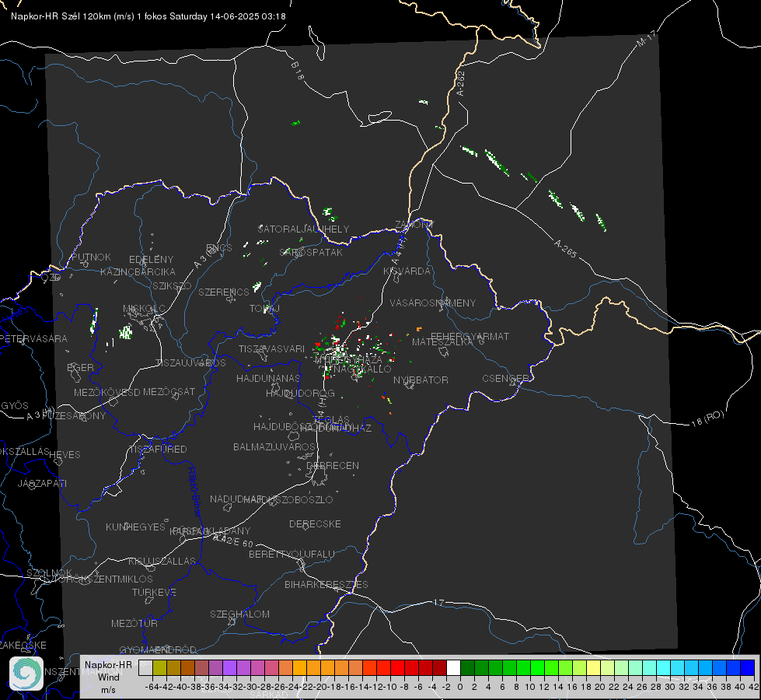Pick the yellow swatch between 18 and 20
The image size is (761, 700).
tap(593, 667)
